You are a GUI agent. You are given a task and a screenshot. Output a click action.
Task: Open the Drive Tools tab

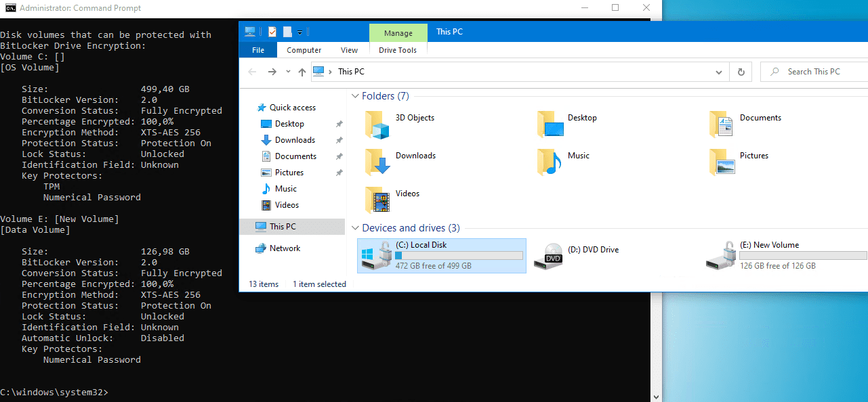pyautogui.click(x=398, y=50)
